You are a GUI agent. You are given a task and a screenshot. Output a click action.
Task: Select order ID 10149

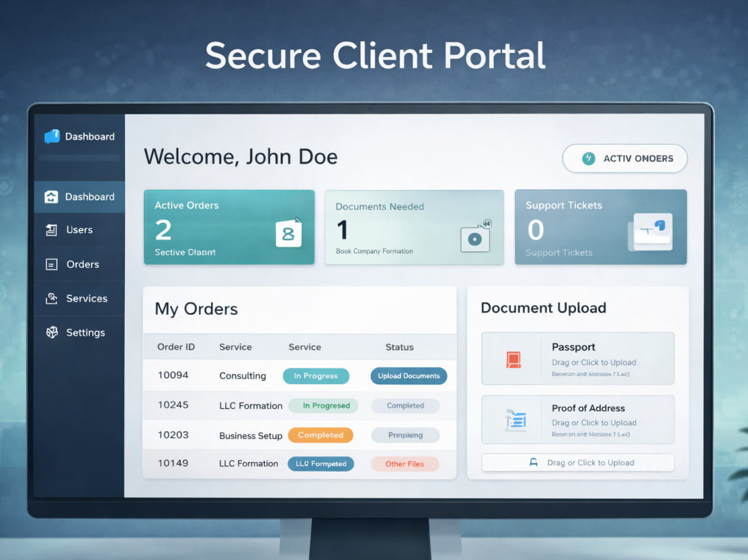click(174, 463)
